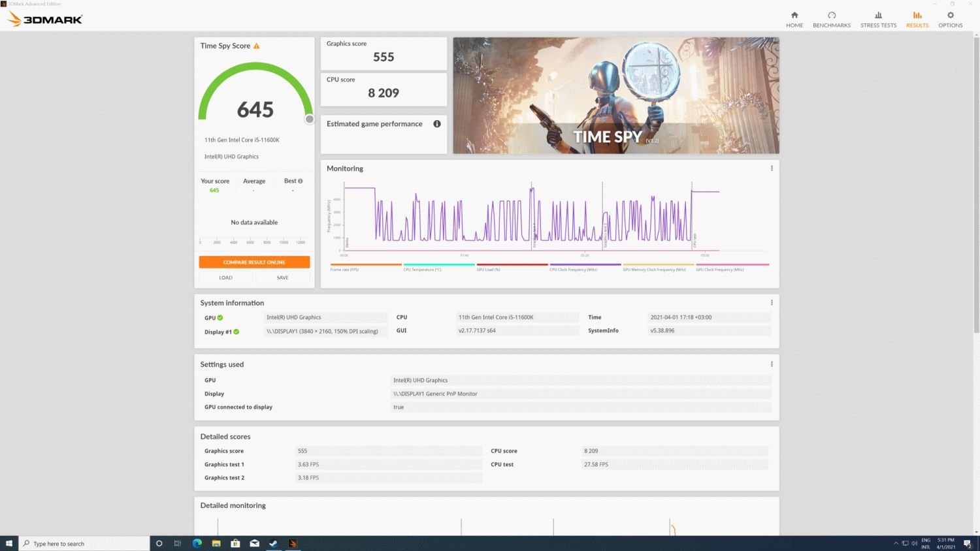Click the CPU score card

[384, 89]
